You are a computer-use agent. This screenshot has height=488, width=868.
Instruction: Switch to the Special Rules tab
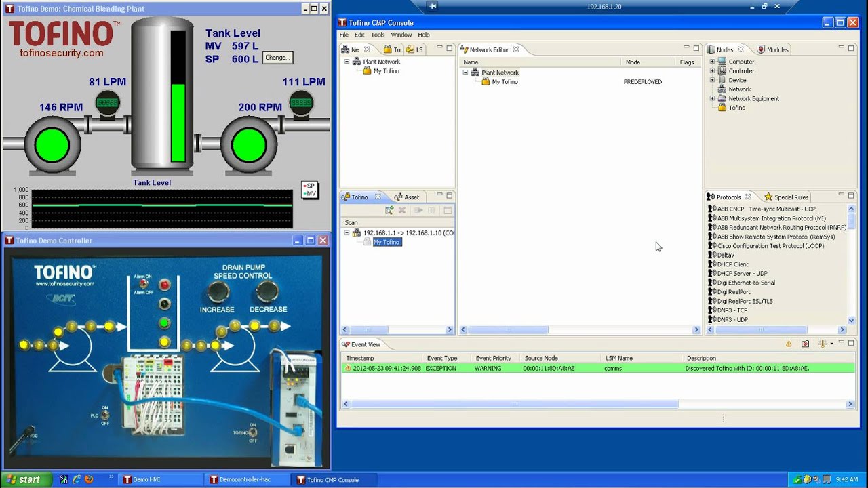pyautogui.click(x=787, y=197)
